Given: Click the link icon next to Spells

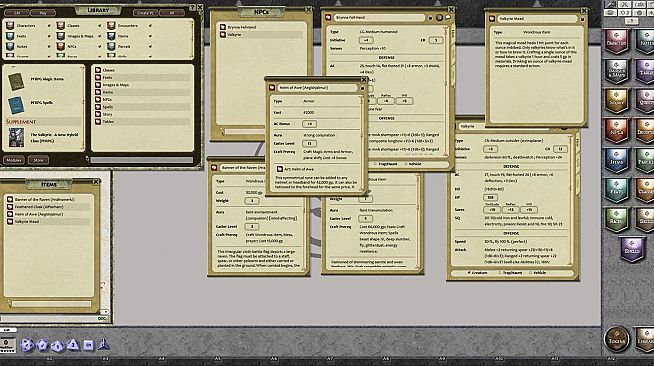Looking at the screenshot, I should point(98,107).
